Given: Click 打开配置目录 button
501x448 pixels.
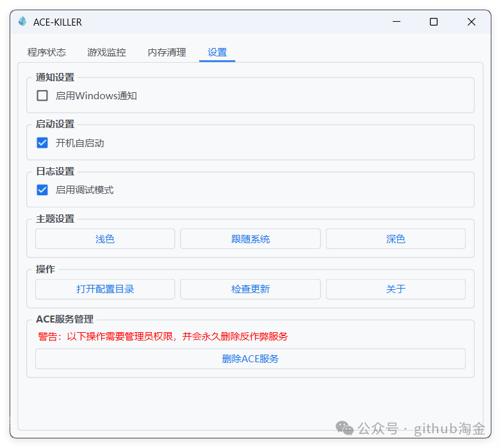Looking at the screenshot, I should click(x=105, y=289).
